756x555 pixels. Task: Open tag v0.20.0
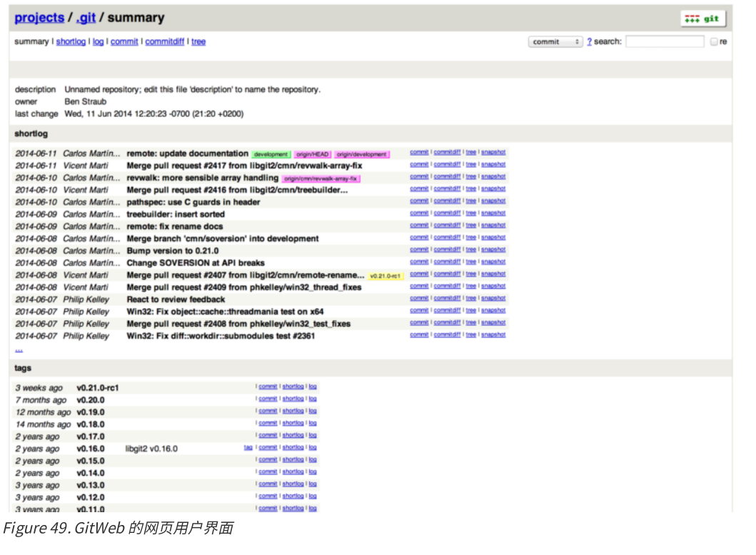(91, 400)
